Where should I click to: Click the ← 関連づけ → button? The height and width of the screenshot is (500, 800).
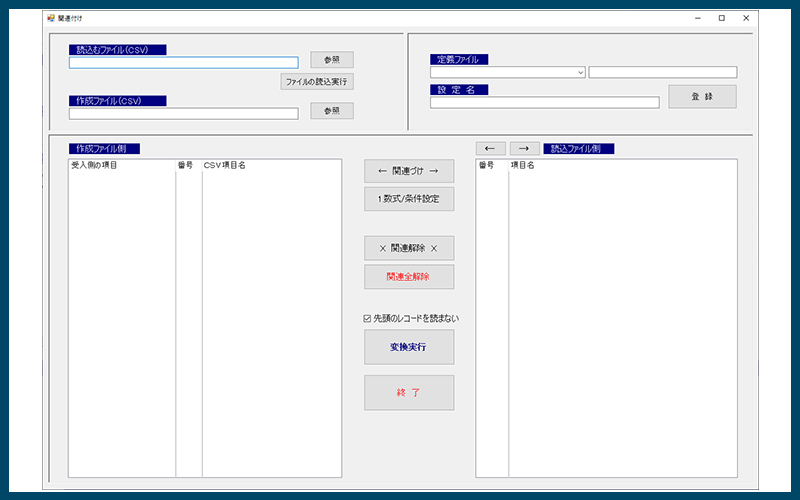point(408,171)
